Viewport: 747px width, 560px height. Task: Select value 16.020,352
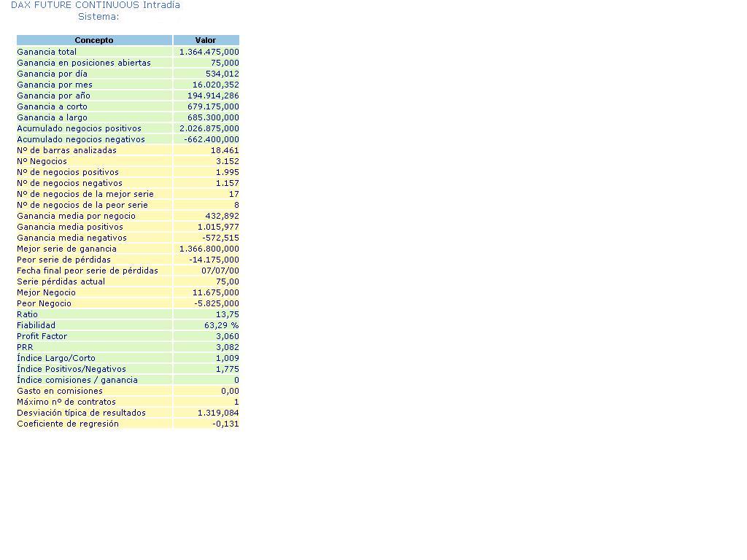click(x=216, y=85)
